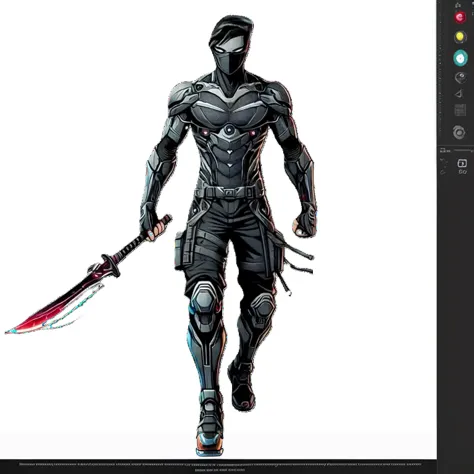Click the small icon atop the sidebar
This screenshot has height=474, width=474.
pos(458,5)
